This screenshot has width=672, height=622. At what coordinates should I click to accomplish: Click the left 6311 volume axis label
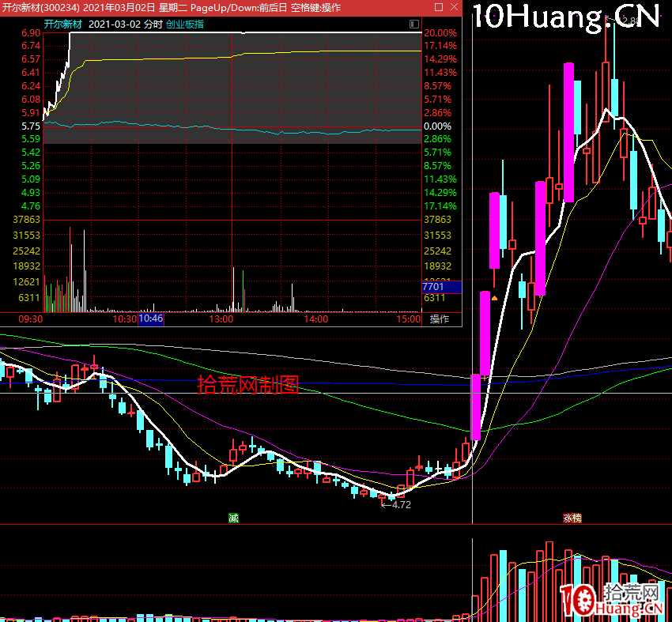tap(29, 298)
